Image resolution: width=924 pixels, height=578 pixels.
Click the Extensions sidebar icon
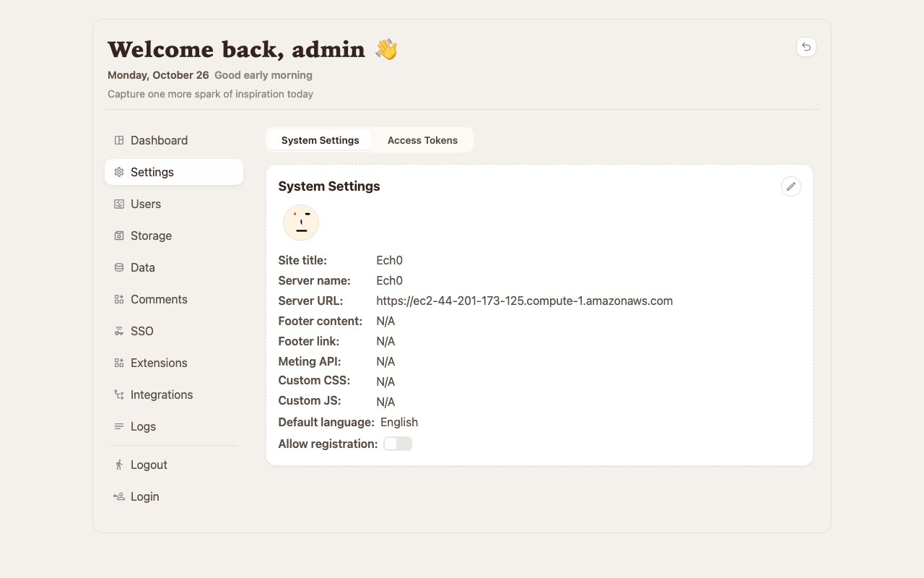coord(119,363)
